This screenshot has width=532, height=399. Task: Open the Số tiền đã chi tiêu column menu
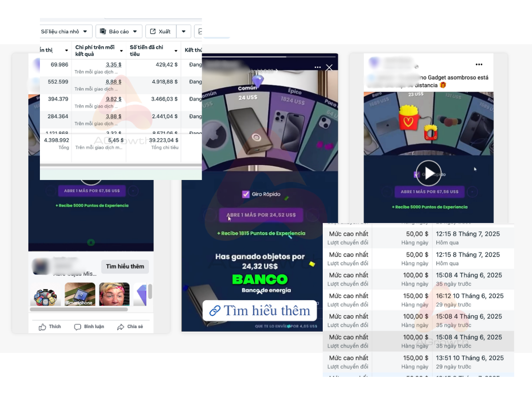[176, 51]
